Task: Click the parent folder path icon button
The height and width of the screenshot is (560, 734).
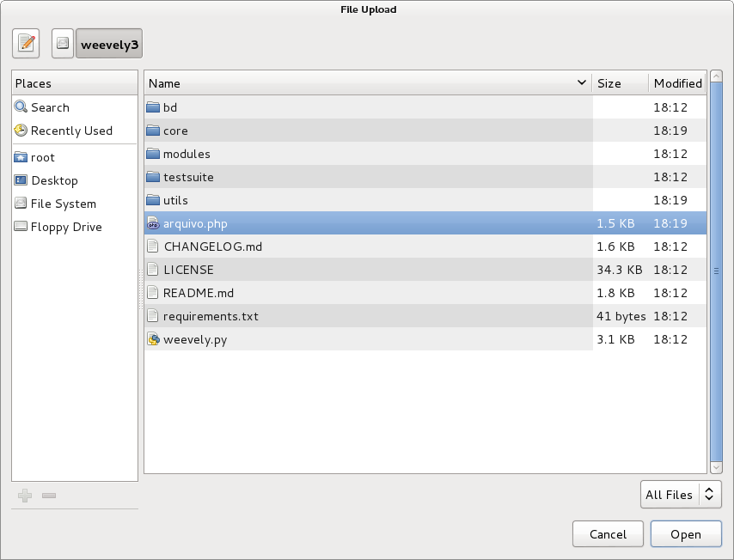Action: pyautogui.click(x=62, y=43)
